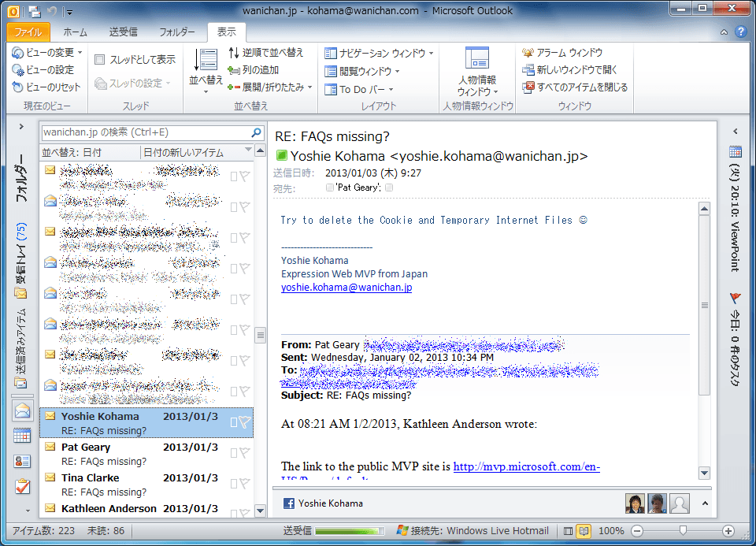Flag the Yoshie Kohama message
Screen dimensions: 756x546
[x=246, y=422]
